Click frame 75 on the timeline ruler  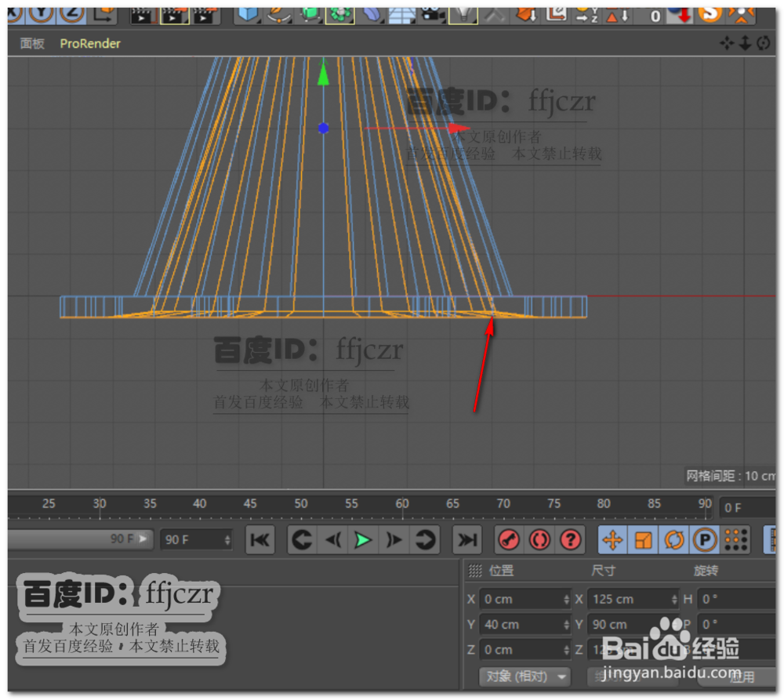554,503
